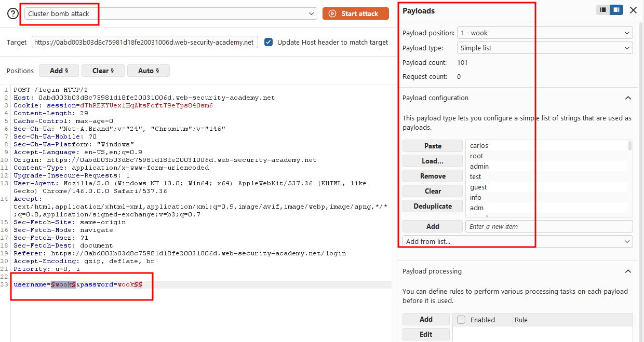Select carlos in the payload list
The width and height of the screenshot is (644, 342).
(x=546, y=146)
